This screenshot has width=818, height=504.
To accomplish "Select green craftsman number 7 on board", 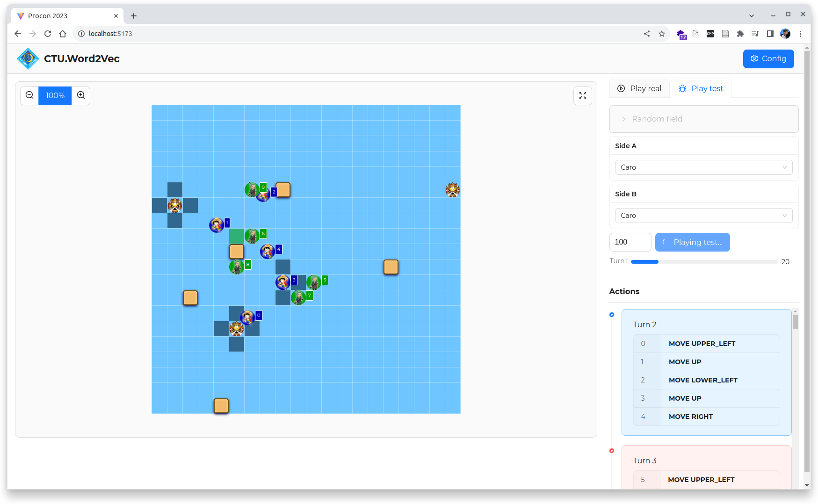I will (x=298, y=298).
